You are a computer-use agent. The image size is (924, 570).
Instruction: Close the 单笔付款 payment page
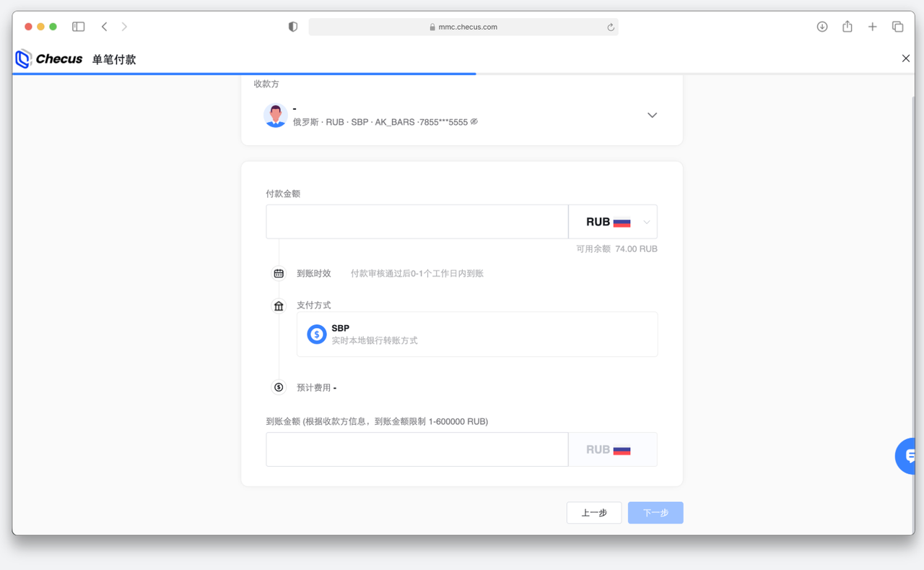(906, 59)
